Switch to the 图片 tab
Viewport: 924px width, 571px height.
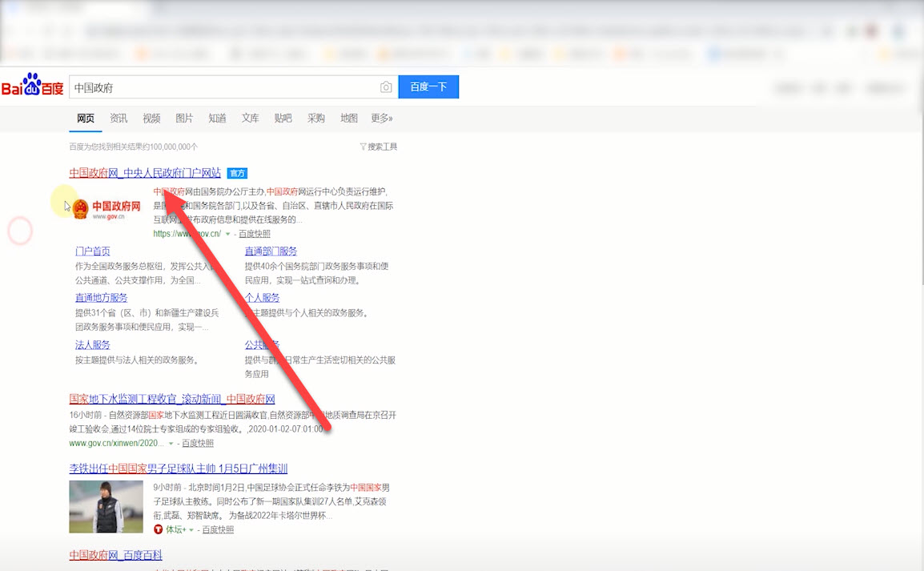(x=184, y=119)
